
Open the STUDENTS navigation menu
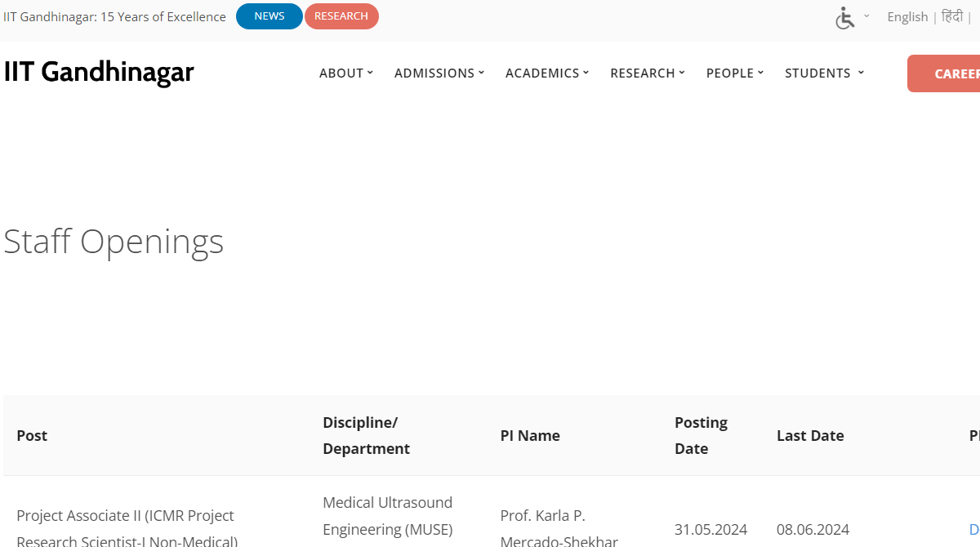(x=824, y=73)
